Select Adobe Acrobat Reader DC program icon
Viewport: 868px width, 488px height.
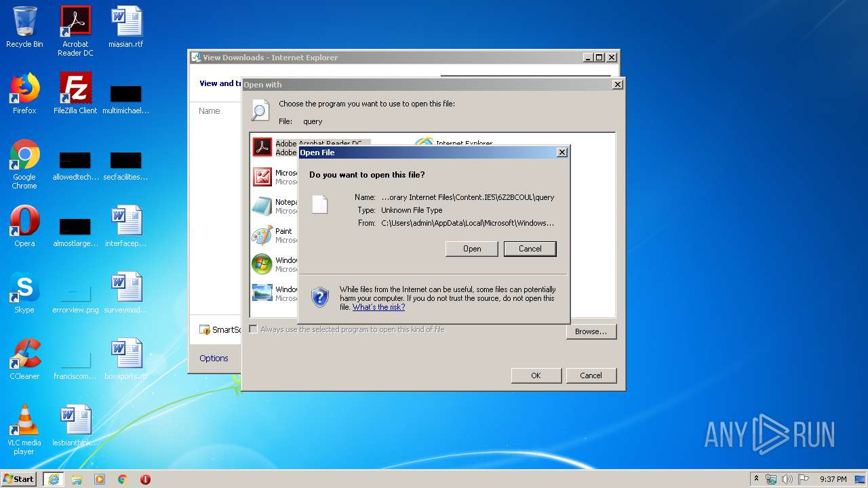(x=262, y=147)
